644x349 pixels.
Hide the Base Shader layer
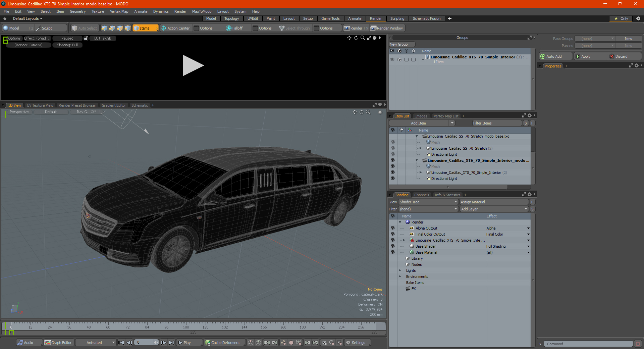[x=392, y=246]
